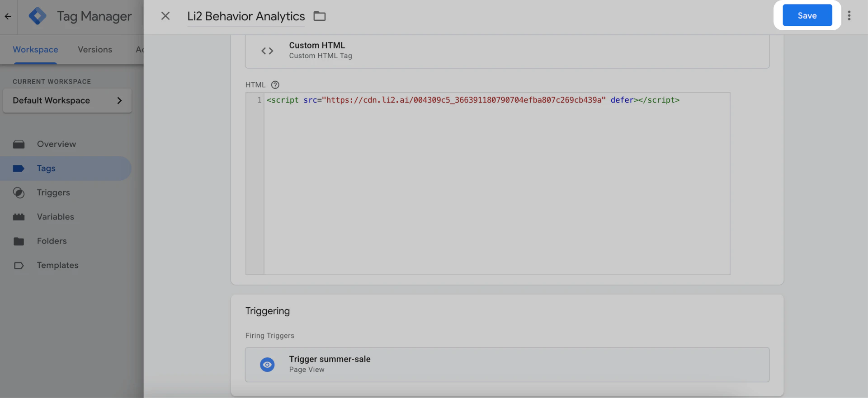The height and width of the screenshot is (398, 868).
Task: Switch to the Workspace tab
Action: coord(35,49)
